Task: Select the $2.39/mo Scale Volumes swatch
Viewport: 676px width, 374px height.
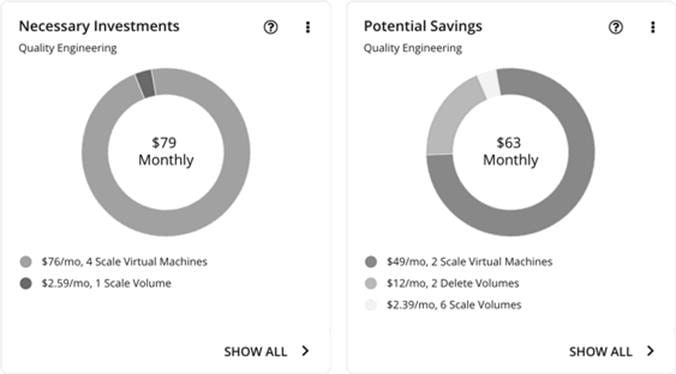Action: point(371,305)
